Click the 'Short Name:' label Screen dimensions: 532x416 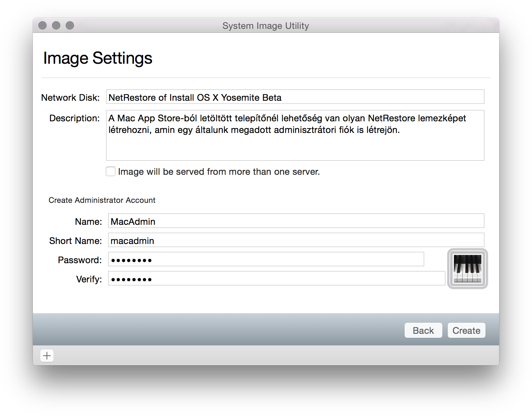[x=76, y=241]
